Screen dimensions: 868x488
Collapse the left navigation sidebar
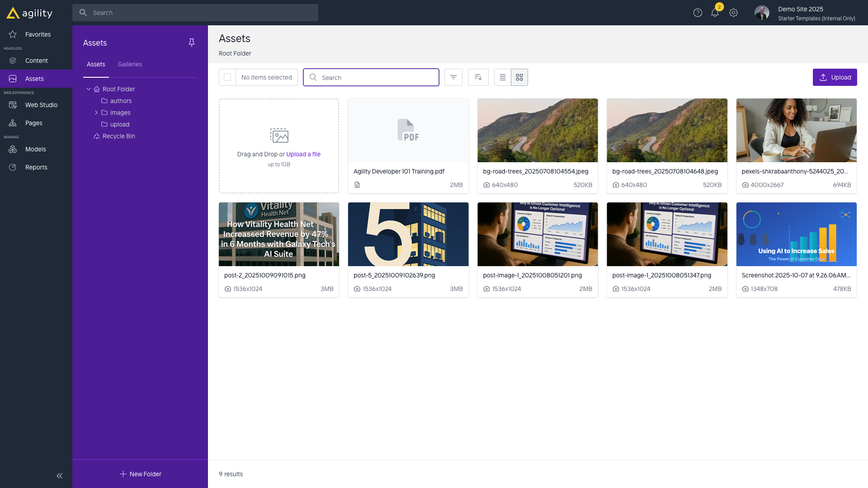(x=59, y=475)
